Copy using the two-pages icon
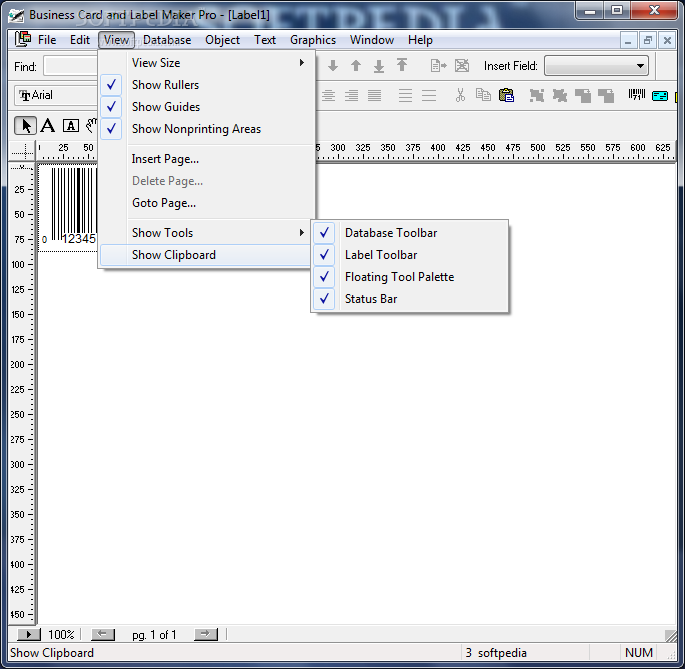 point(483,95)
